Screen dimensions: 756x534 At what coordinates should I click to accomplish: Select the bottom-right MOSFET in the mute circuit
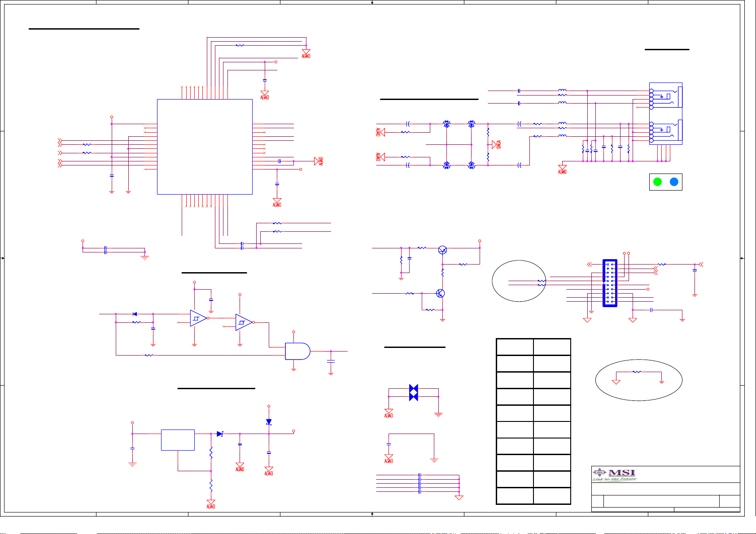(471, 165)
